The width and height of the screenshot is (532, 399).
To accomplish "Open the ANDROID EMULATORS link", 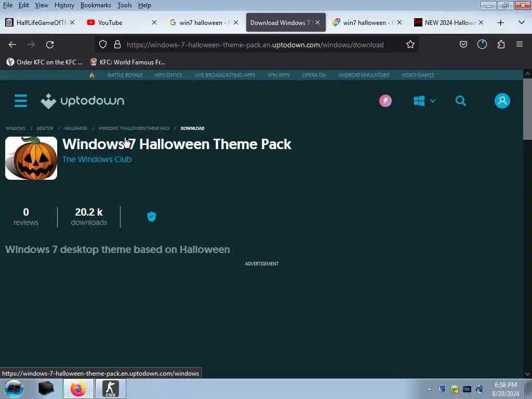I will (x=364, y=75).
